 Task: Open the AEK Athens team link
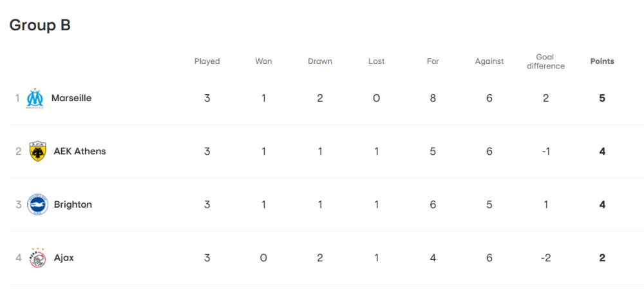[80, 152]
